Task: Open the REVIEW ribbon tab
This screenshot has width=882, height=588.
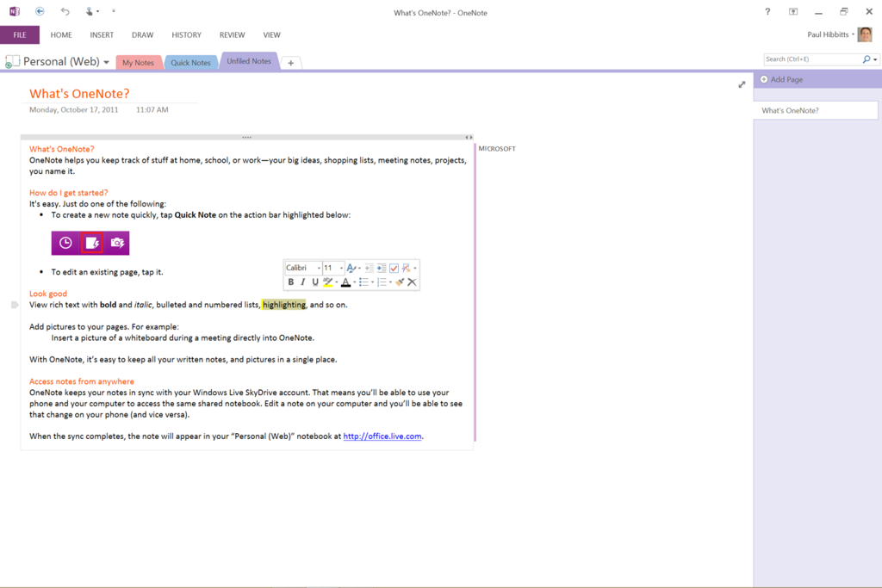Action: click(x=232, y=34)
